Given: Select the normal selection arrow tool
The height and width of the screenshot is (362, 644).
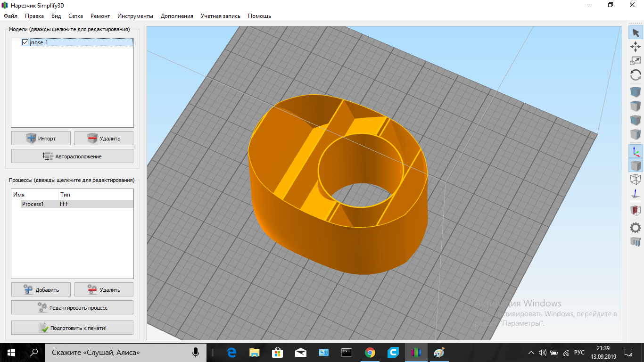Looking at the screenshot, I should [x=636, y=33].
